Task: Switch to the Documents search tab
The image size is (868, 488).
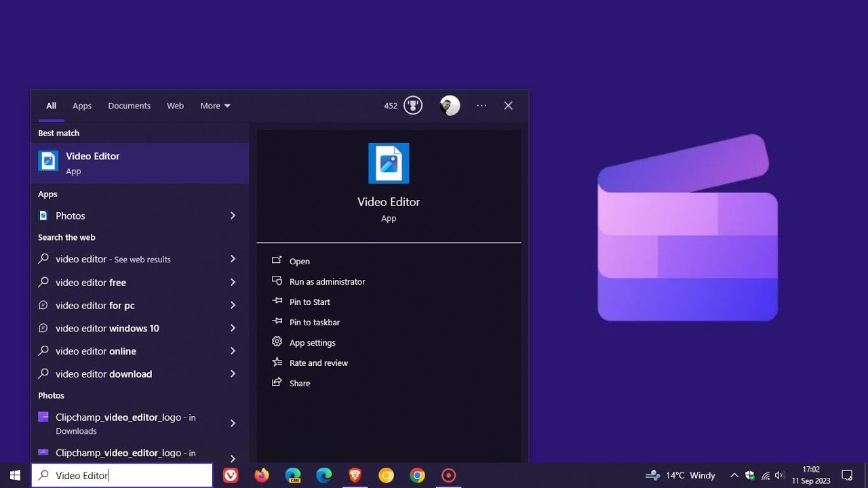Action: pyautogui.click(x=129, y=106)
